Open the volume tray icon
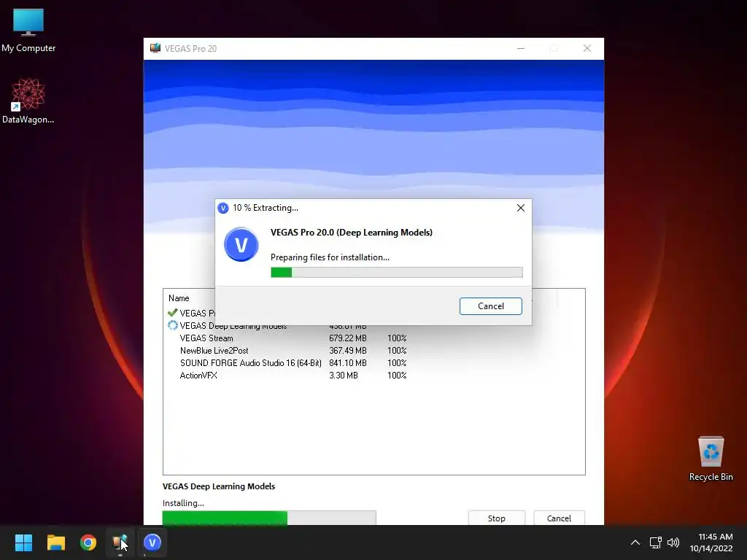The height and width of the screenshot is (560, 747). [x=673, y=542]
